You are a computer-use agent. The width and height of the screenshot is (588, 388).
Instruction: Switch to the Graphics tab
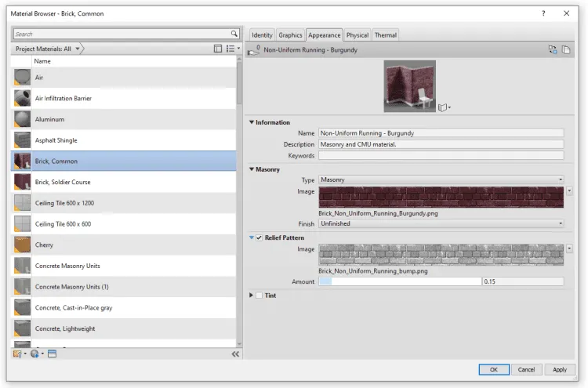coord(290,34)
